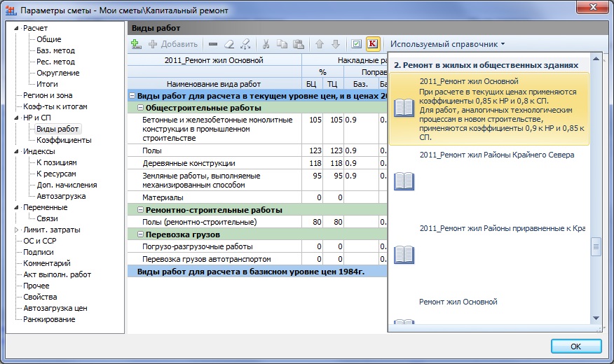
Task: Click БЦ value 105 for Бетонные row
Action: (x=313, y=129)
